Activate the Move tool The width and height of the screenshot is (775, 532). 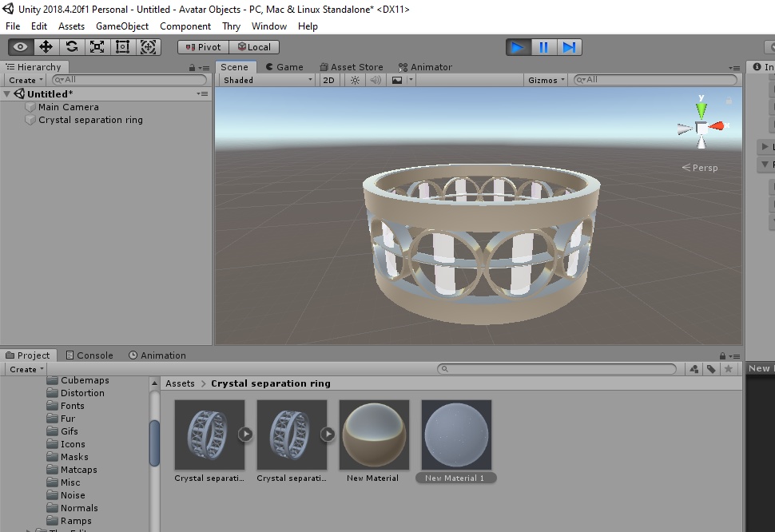[46, 46]
